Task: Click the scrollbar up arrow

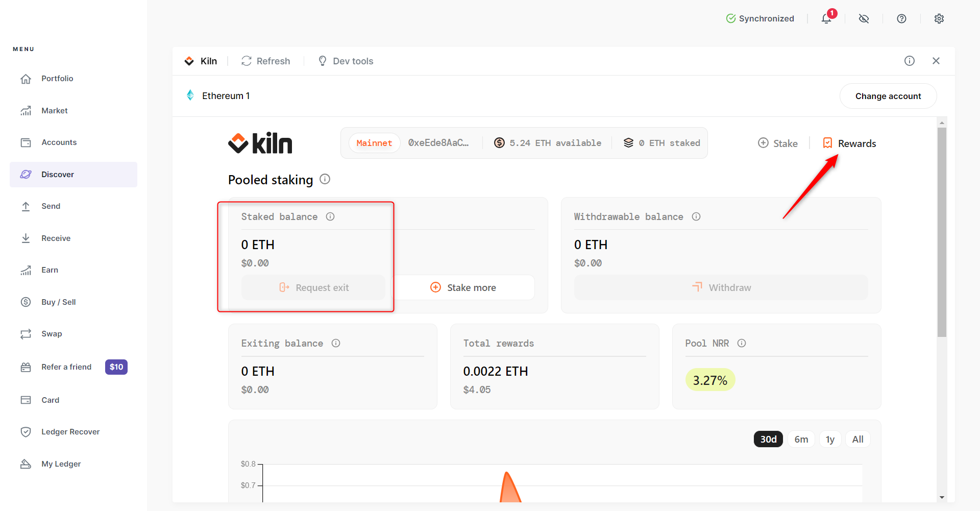Action: click(942, 123)
